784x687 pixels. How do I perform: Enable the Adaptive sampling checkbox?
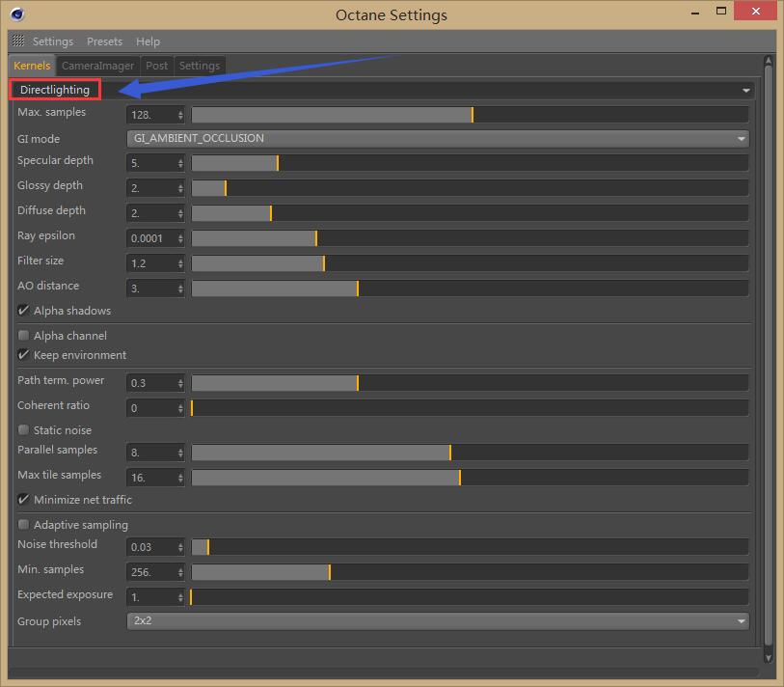[23, 524]
